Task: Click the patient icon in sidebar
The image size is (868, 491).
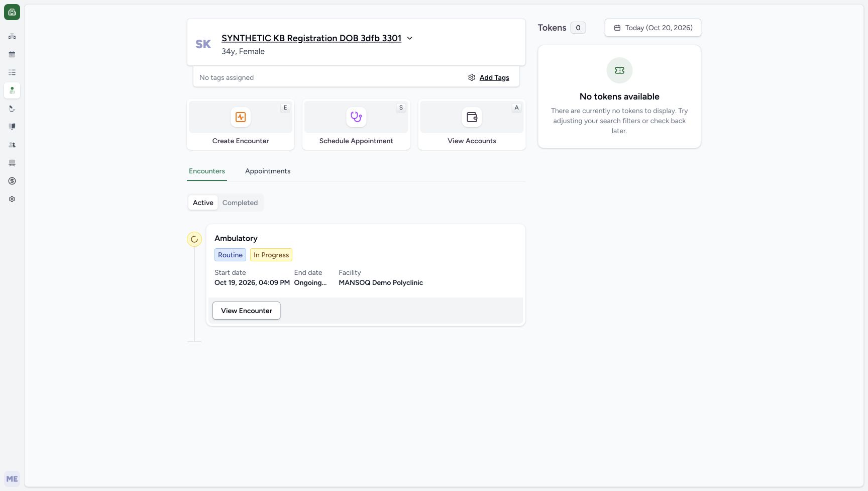Action: pyautogui.click(x=12, y=90)
